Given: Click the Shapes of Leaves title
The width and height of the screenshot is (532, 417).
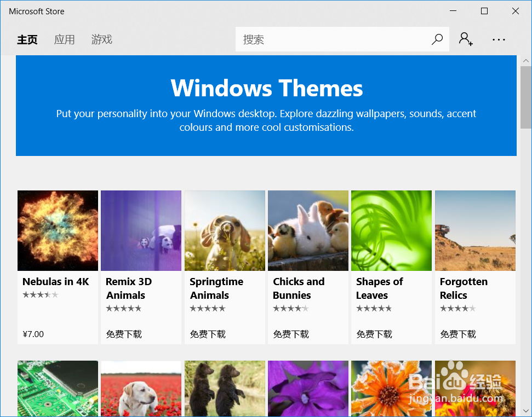Looking at the screenshot, I should click(379, 288).
